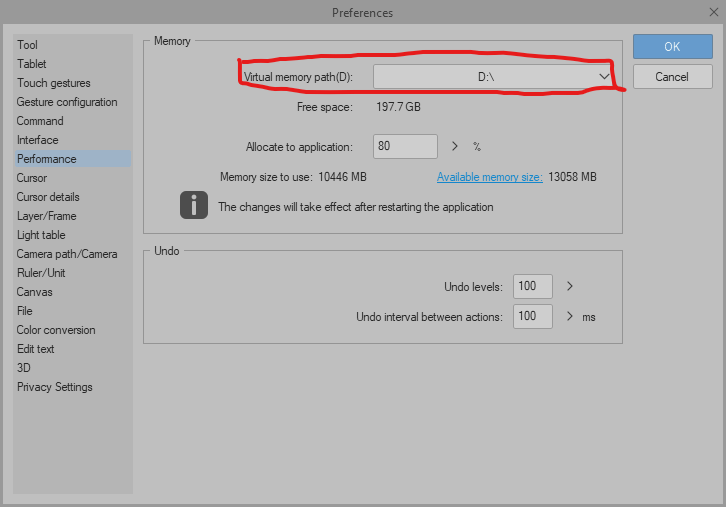Click the Undo interval between actions field

tap(532, 316)
